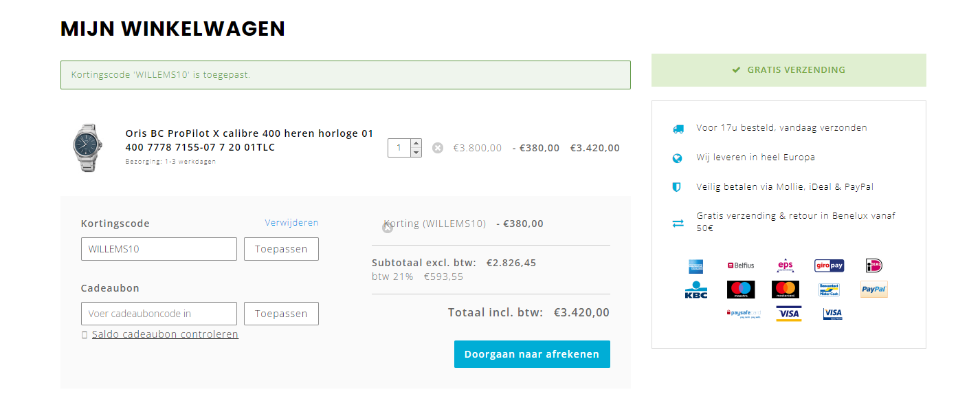Click the Maestro payment logo
980x401 pixels.
[741, 290]
